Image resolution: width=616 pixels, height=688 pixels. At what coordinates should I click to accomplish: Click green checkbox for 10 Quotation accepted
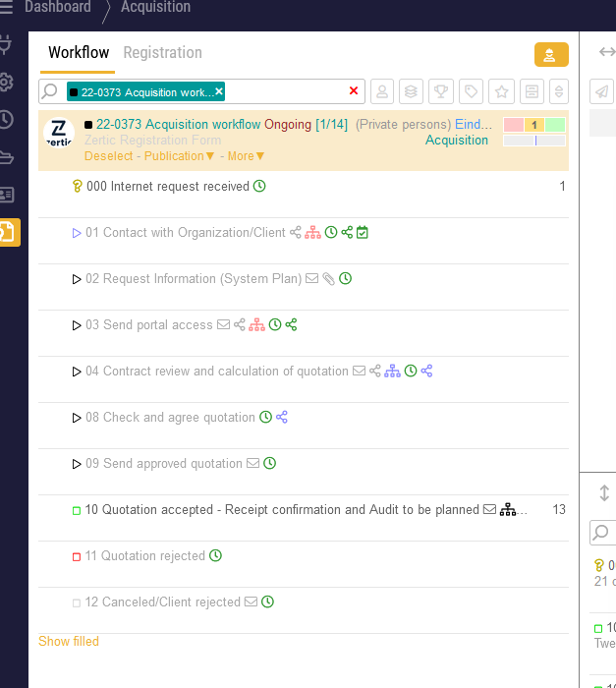point(77,510)
